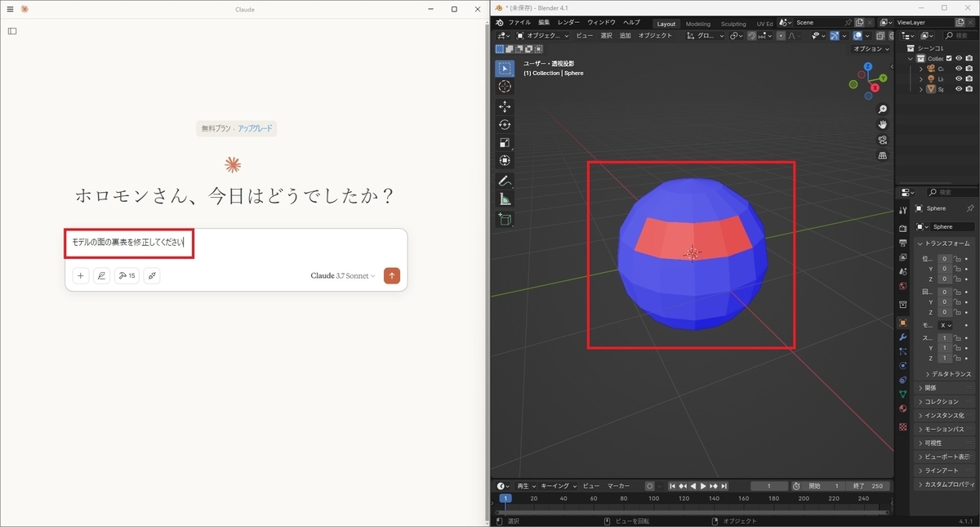Choose the Add Cube tool
Viewport: 980px width, 527px height.
tap(505, 219)
